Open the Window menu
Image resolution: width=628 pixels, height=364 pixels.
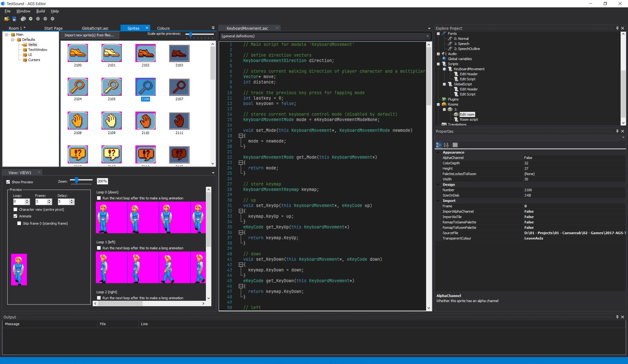click(23, 11)
